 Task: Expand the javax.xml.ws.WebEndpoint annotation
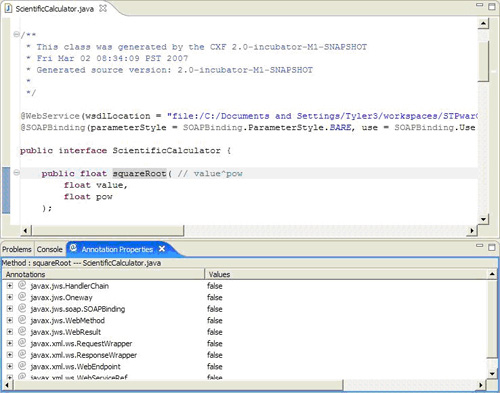pyautogui.click(x=10, y=366)
